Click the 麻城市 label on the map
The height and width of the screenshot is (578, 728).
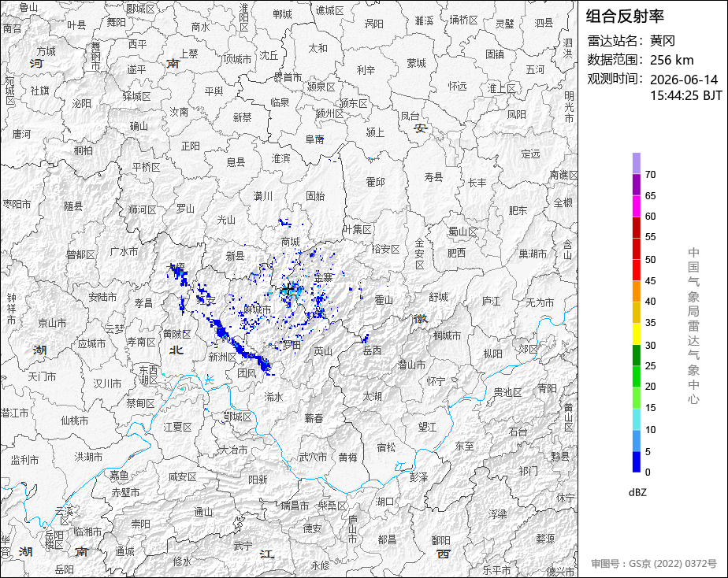[257, 309]
